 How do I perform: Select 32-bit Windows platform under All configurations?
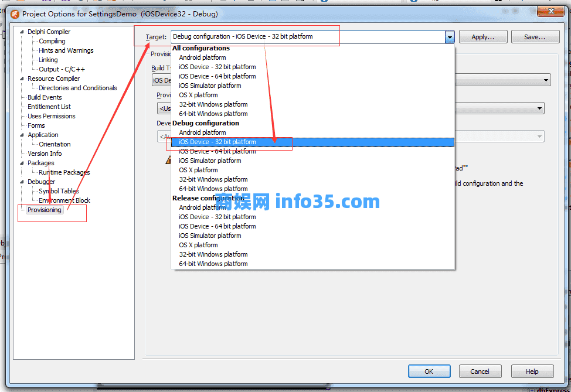313,104
